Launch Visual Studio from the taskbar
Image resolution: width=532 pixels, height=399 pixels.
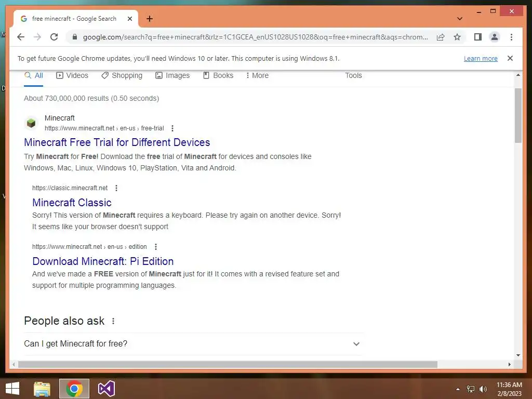point(107,389)
